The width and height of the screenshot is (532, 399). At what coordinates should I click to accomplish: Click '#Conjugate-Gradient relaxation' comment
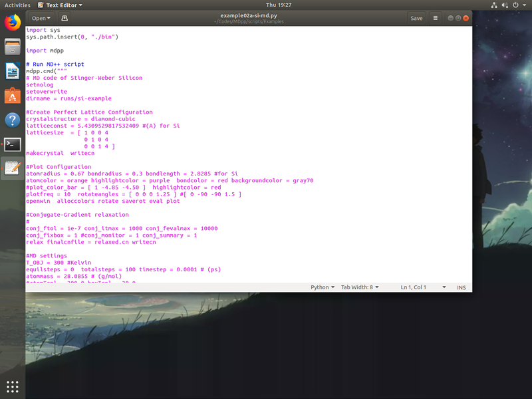pos(77,215)
